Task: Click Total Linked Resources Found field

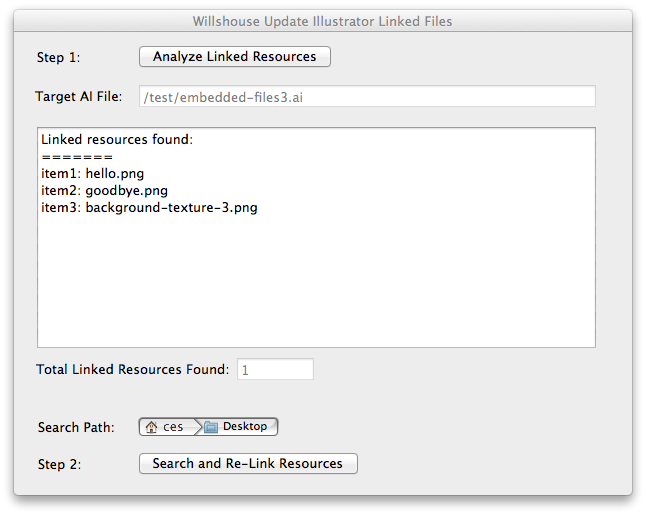Action: [x=275, y=369]
